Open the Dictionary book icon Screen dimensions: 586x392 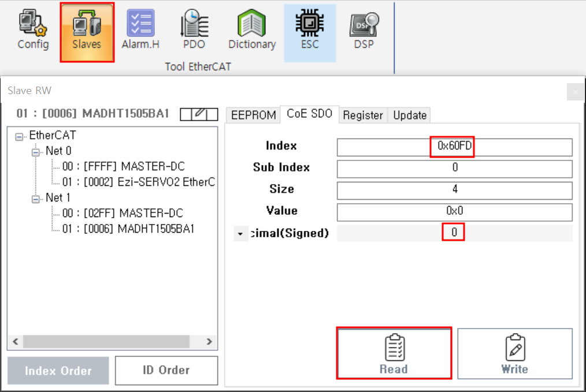252,32
